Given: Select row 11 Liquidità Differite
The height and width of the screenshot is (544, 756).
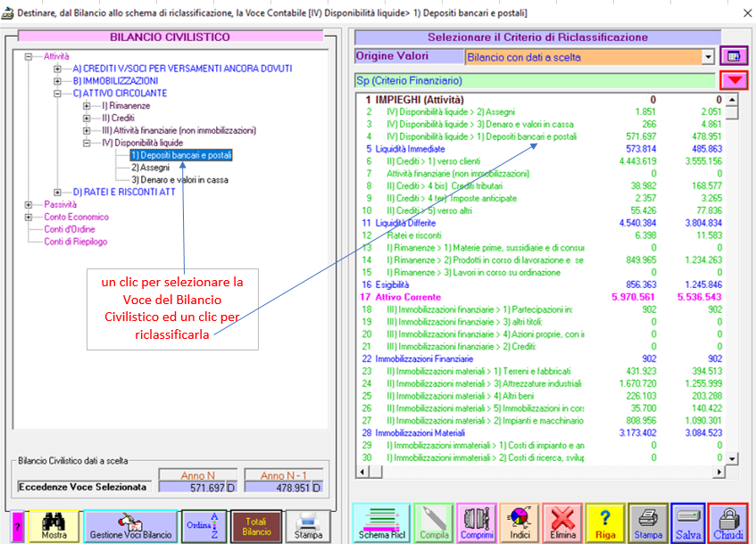Looking at the screenshot, I should [x=543, y=223].
